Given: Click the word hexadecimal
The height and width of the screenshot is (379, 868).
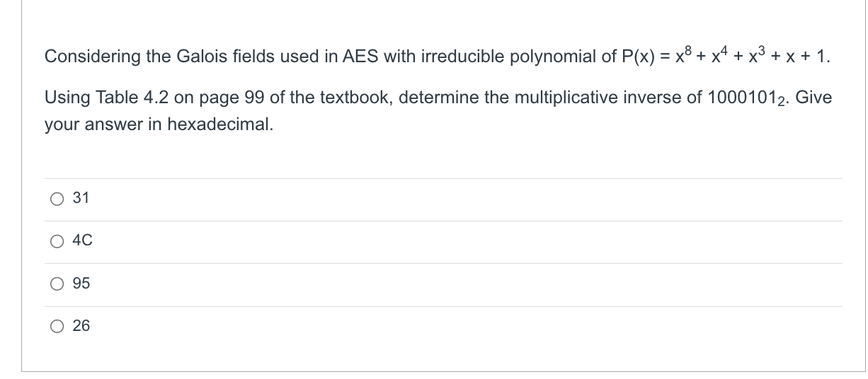Looking at the screenshot, I should point(220,124).
